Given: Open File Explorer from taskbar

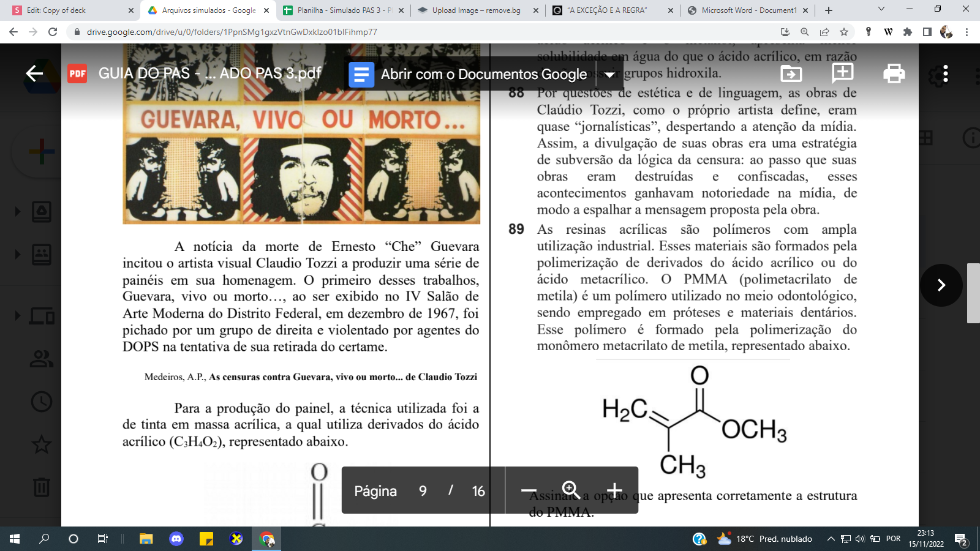Looking at the screenshot, I should (x=146, y=539).
